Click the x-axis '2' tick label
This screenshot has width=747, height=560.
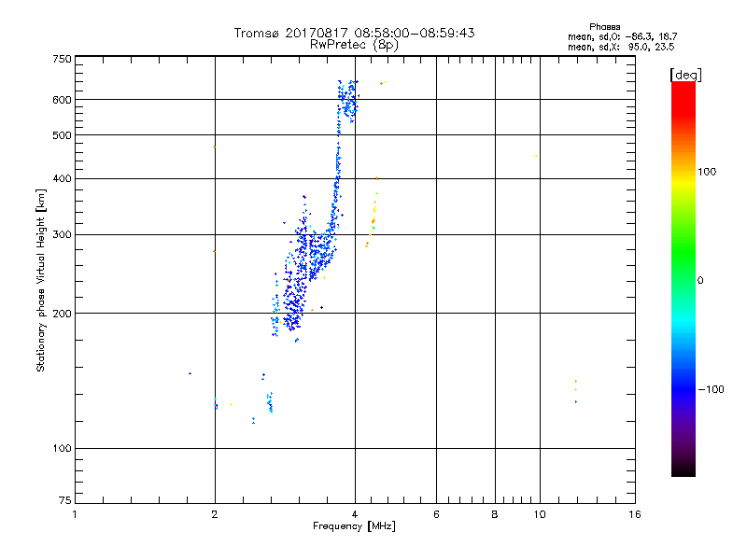pos(215,514)
